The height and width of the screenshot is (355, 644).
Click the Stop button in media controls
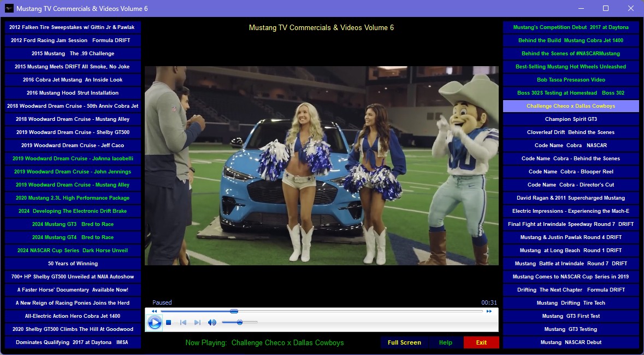(x=168, y=323)
